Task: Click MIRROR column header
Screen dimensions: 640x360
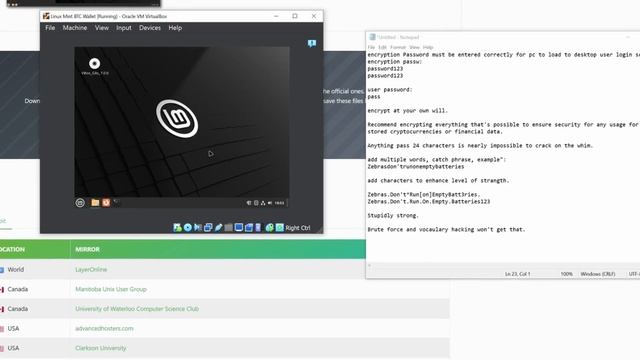Action: (x=87, y=249)
